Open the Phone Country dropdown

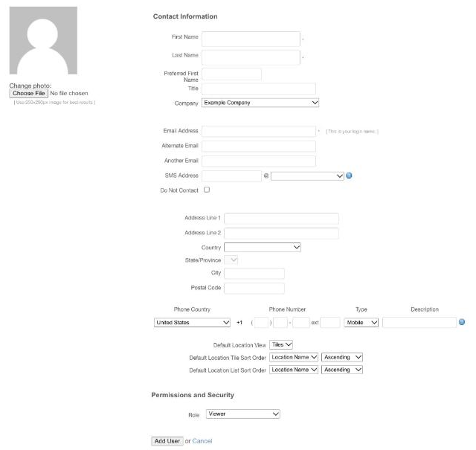tap(192, 323)
